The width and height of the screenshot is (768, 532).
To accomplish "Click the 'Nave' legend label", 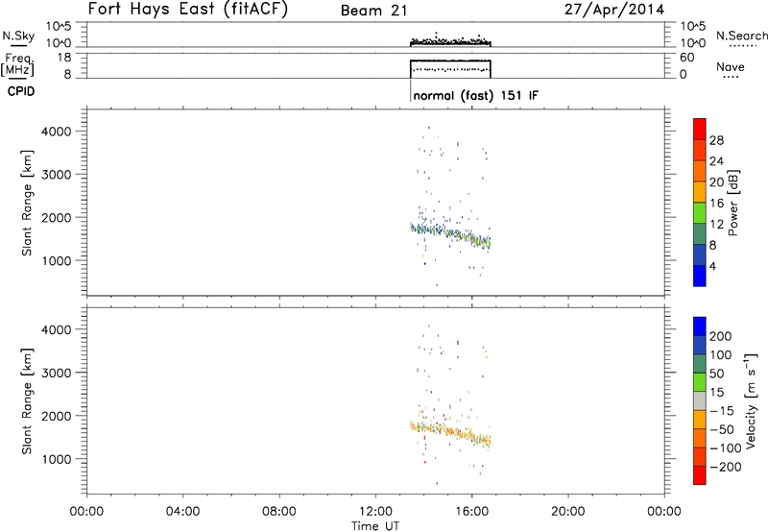I will point(731,66).
